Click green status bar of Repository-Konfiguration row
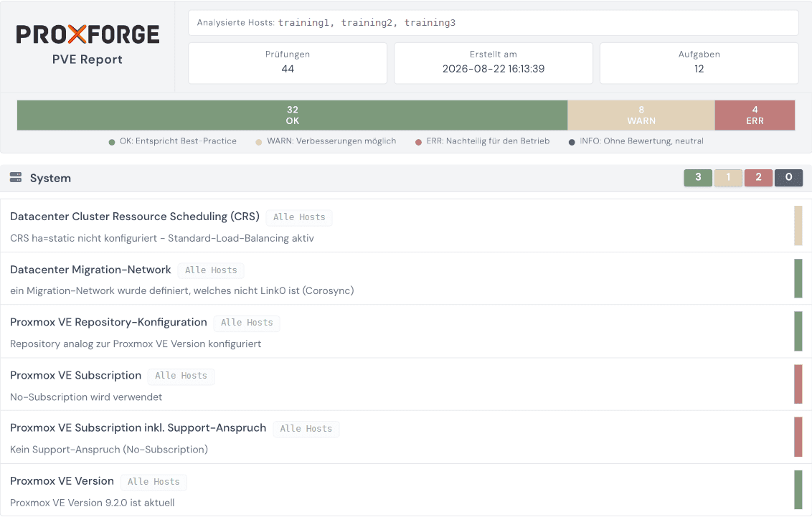 [798, 331]
